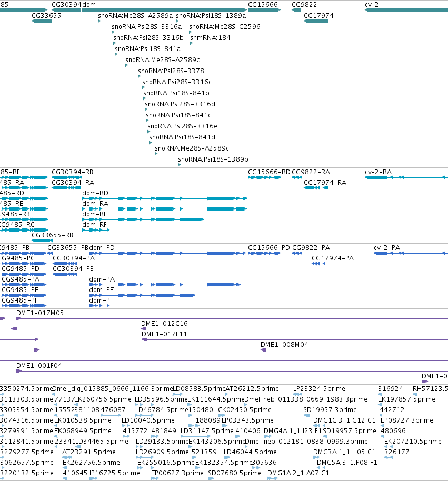Open the dom-PA CDS feature
The height and width of the screenshot is (481, 448).
pos(164,285)
